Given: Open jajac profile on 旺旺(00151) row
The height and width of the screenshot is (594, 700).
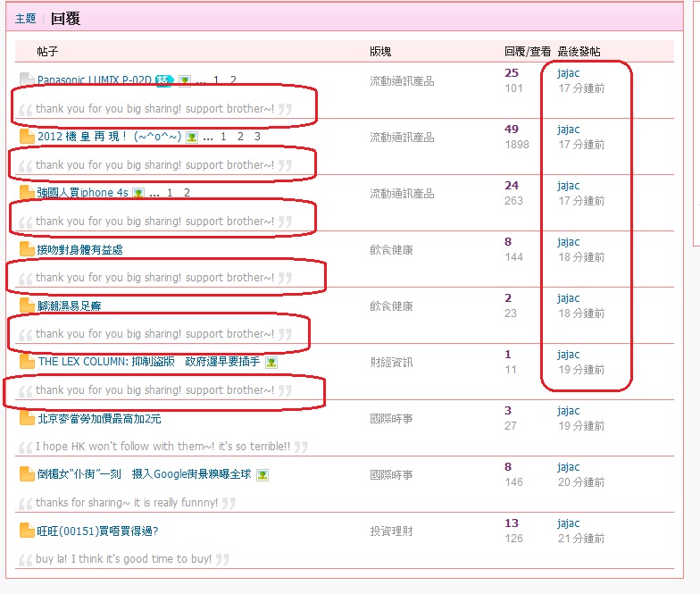Looking at the screenshot, I should coord(568,523).
